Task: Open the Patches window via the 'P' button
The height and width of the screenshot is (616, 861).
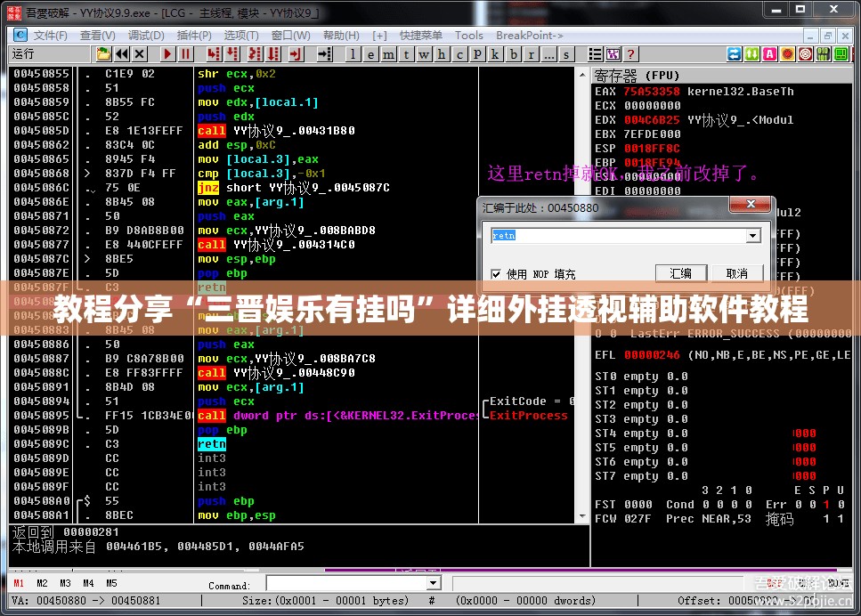Action: point(477,53)
